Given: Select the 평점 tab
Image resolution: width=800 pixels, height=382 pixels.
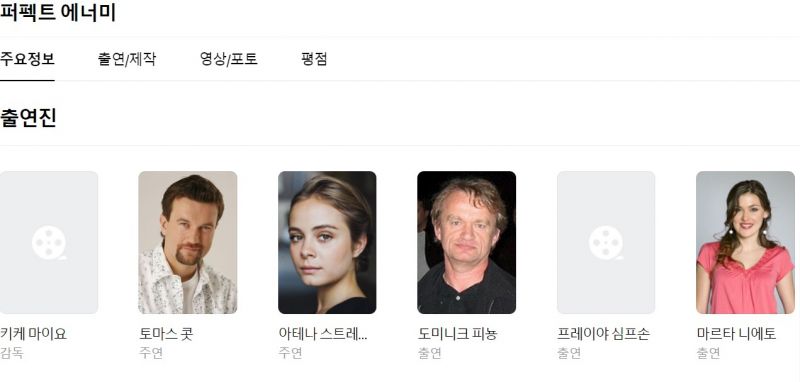Looking at the screenshot, I should click(314, 59).
